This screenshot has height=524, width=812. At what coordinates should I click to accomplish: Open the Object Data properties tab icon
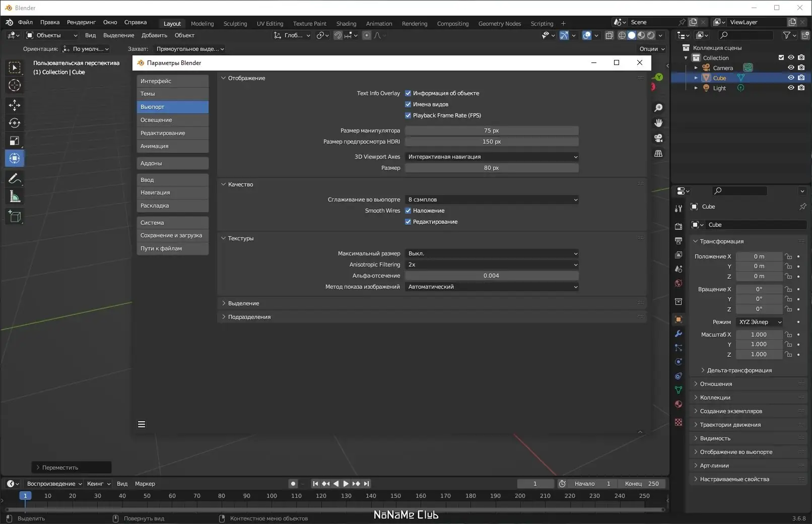(679, 390)
